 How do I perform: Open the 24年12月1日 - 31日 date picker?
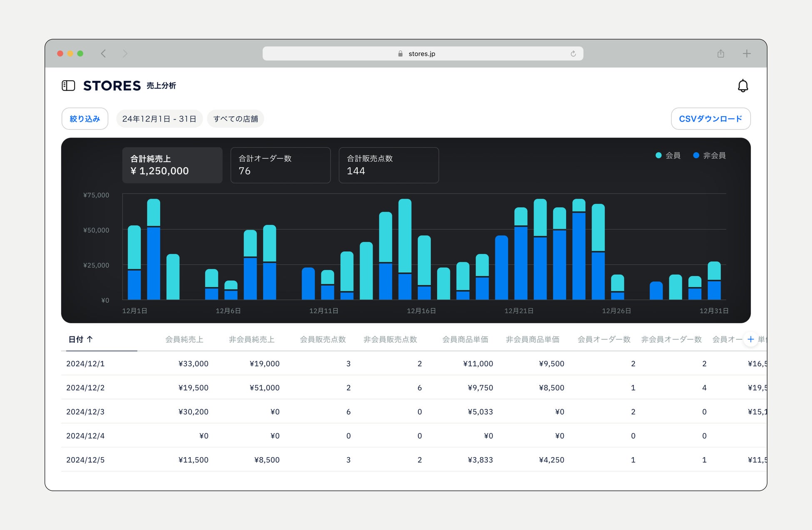(159, 119)
